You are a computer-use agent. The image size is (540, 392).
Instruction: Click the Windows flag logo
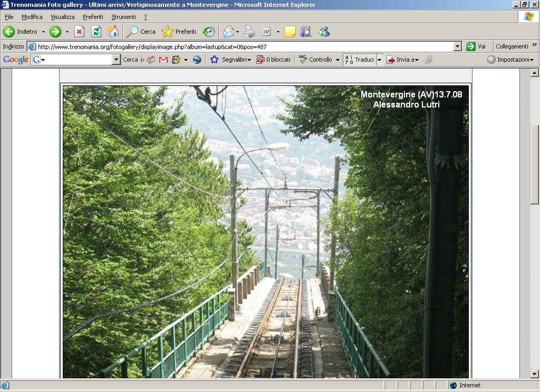click(529, 17)
